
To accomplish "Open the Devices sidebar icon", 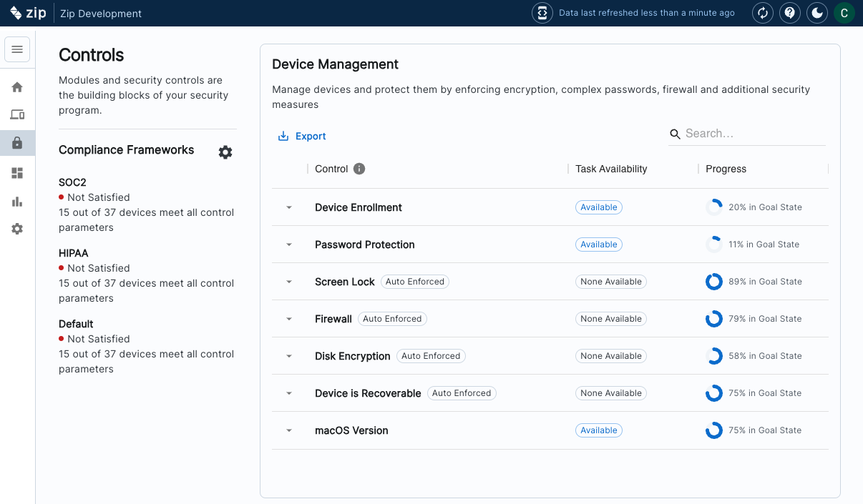I will click(17, 115).
